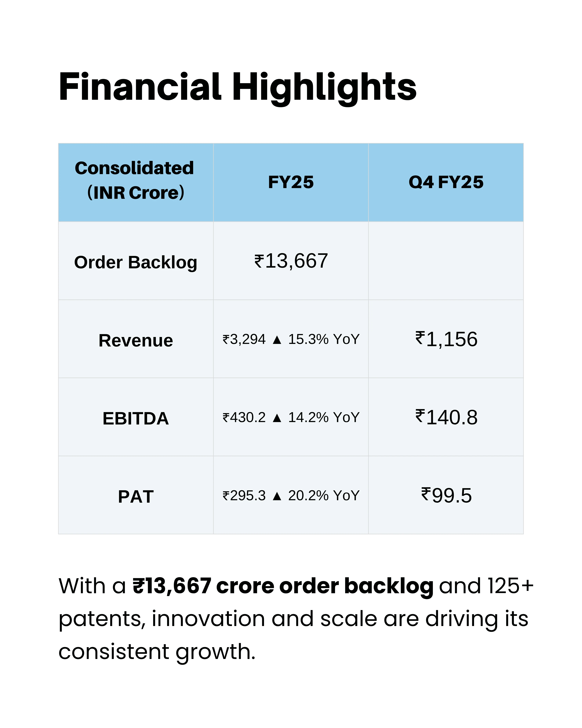Click the ₹3,294 FY25 revenue figure

click(x=244, y=339)
